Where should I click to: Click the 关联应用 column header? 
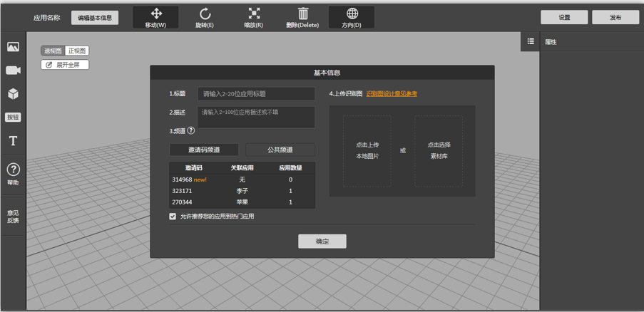(242, 168)
